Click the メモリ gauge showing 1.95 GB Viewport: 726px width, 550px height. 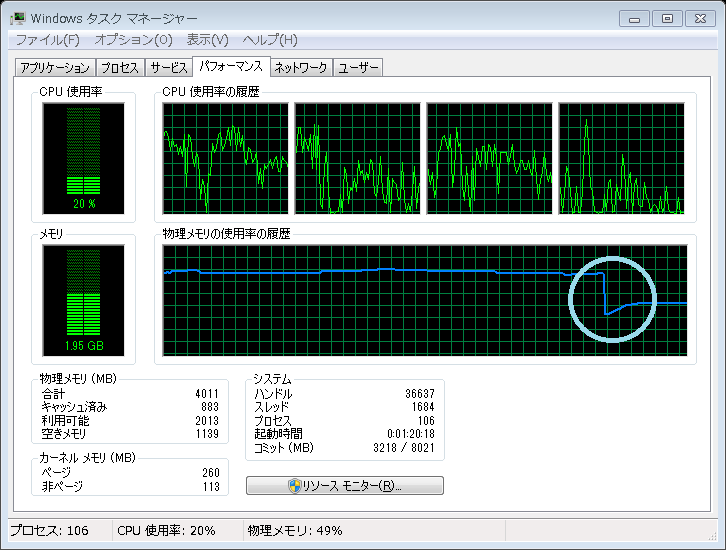point(83,300)
